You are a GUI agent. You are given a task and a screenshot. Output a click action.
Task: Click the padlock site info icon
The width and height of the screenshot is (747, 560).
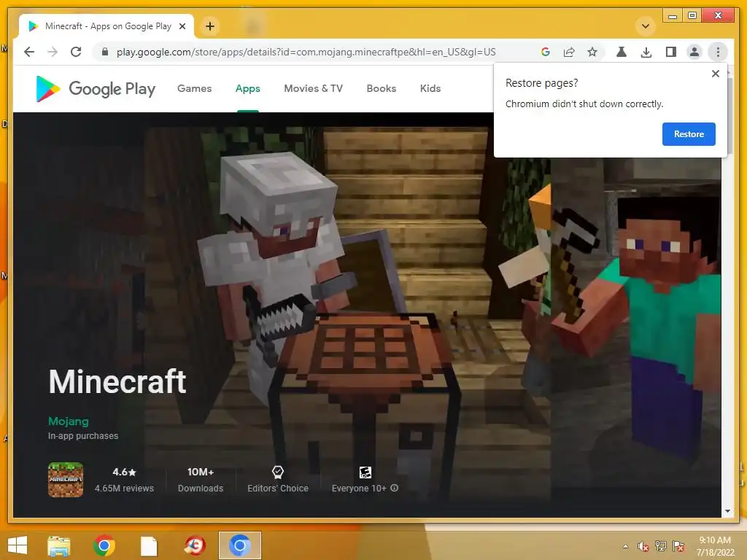pyautogui.click(x=105, y=52)
